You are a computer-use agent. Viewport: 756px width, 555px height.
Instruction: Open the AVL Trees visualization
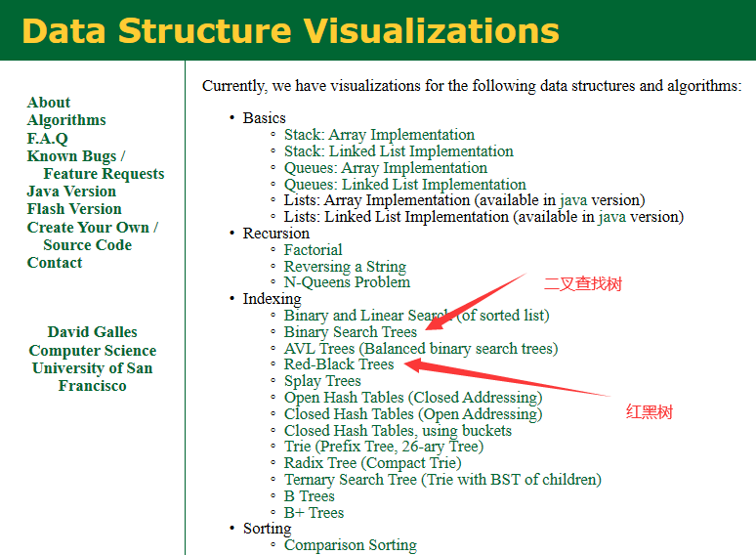pos(421,348)
